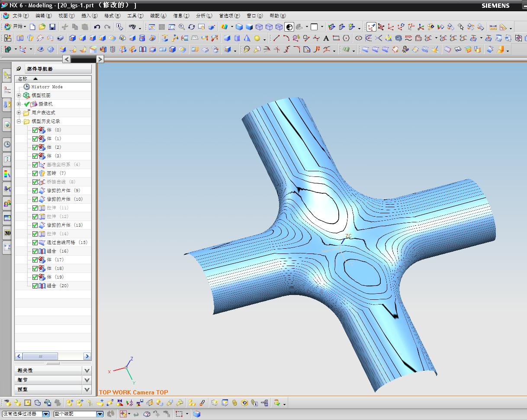Expand the 相关性 panel section
Viewport: 527px width, 420px height.
pos(87,370)
